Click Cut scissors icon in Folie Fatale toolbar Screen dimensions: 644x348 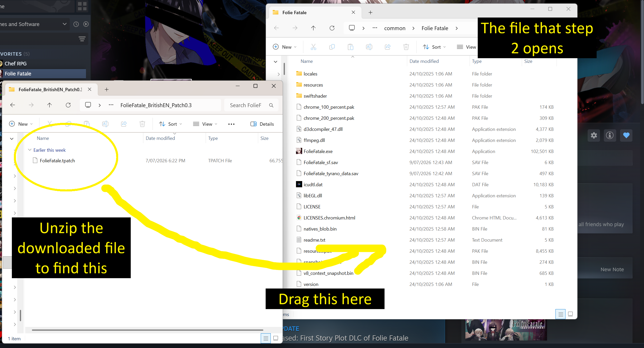tap(313, 47)
